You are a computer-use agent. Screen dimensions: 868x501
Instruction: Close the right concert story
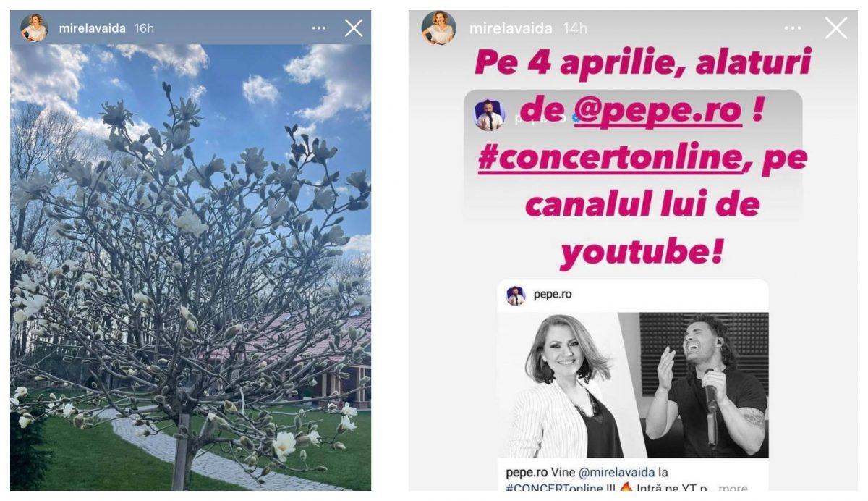pos(836,28)
